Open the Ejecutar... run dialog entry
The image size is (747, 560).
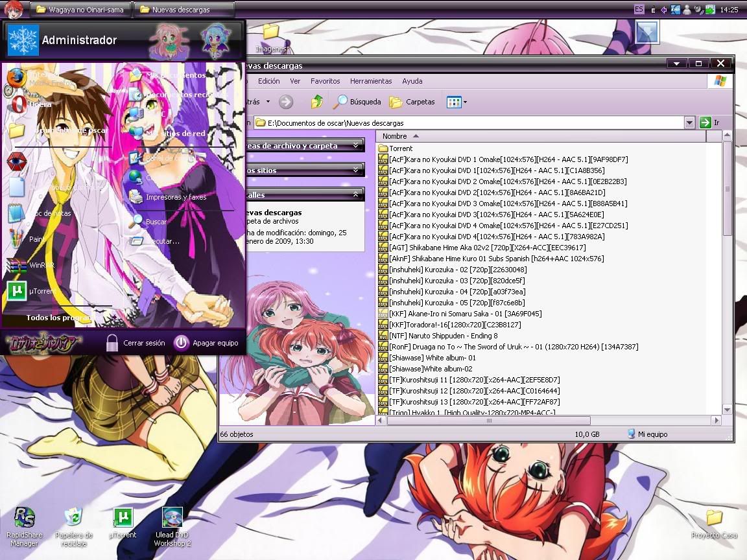(156, 241)
